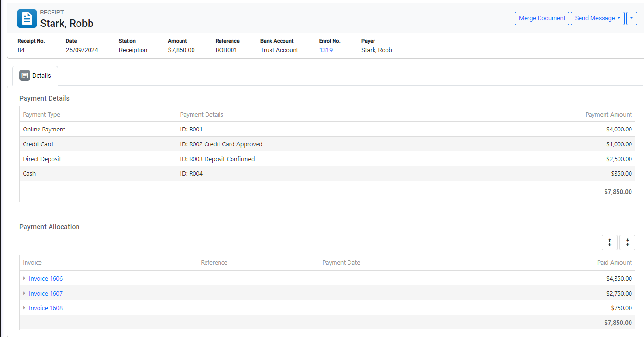This screenshot has width=644, height=337.
Task: Click the Details tab icon
Action: tap(25, 76)
